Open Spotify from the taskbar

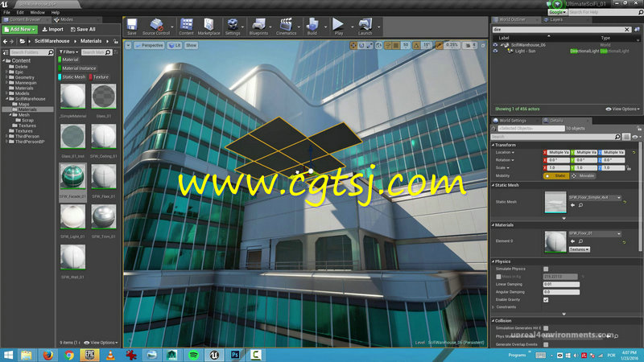(x=193, y=355)
